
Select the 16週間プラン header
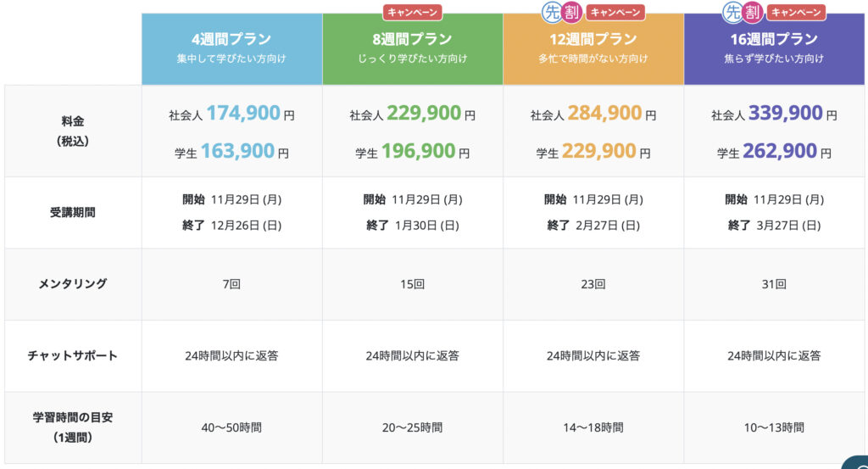[774, 48]
